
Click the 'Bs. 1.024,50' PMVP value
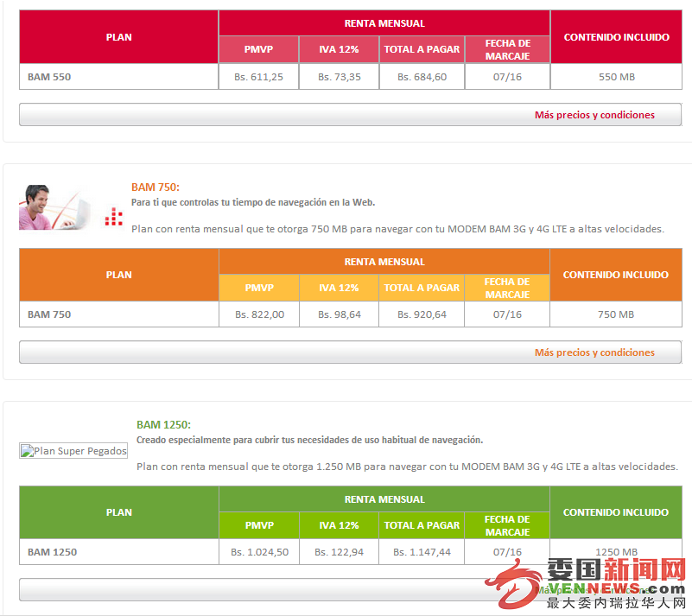[259, 552]
